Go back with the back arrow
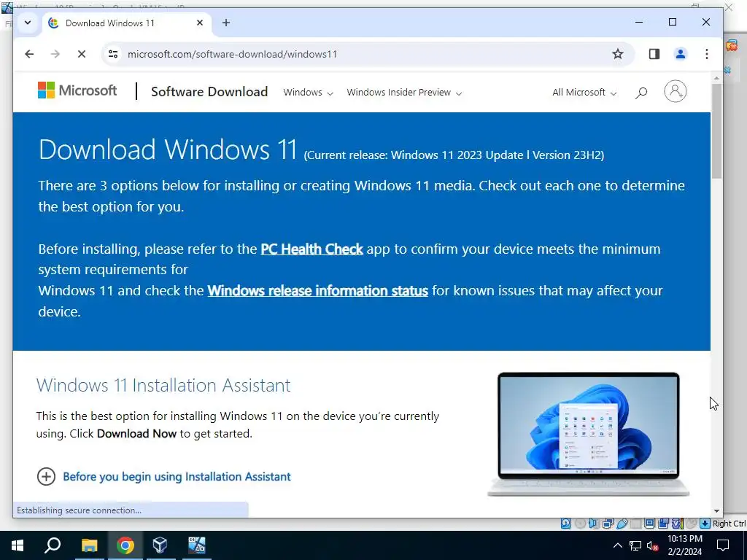 29,54
